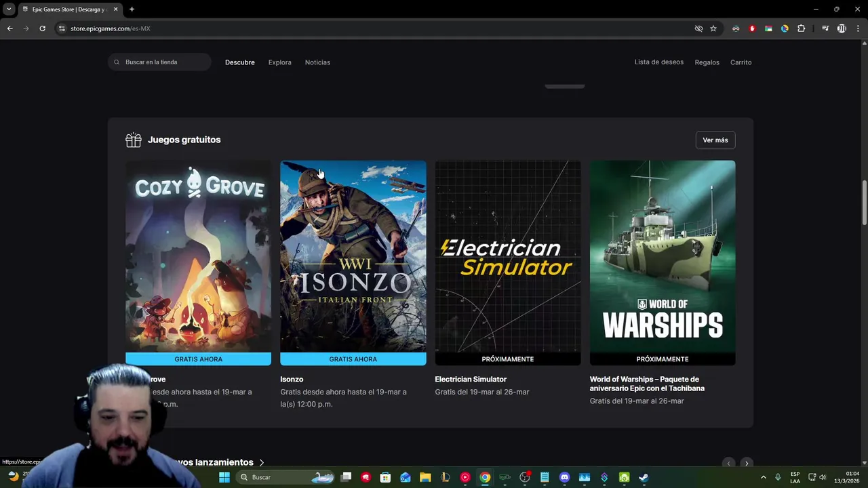Click the address bar URL

click(x=110, y=28)
